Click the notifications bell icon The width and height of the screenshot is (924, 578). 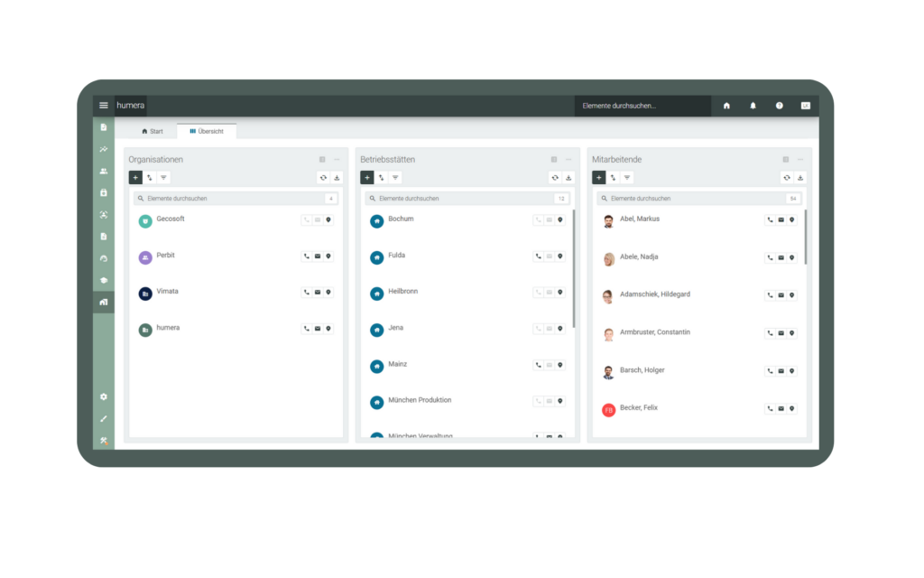click(753, 106)
